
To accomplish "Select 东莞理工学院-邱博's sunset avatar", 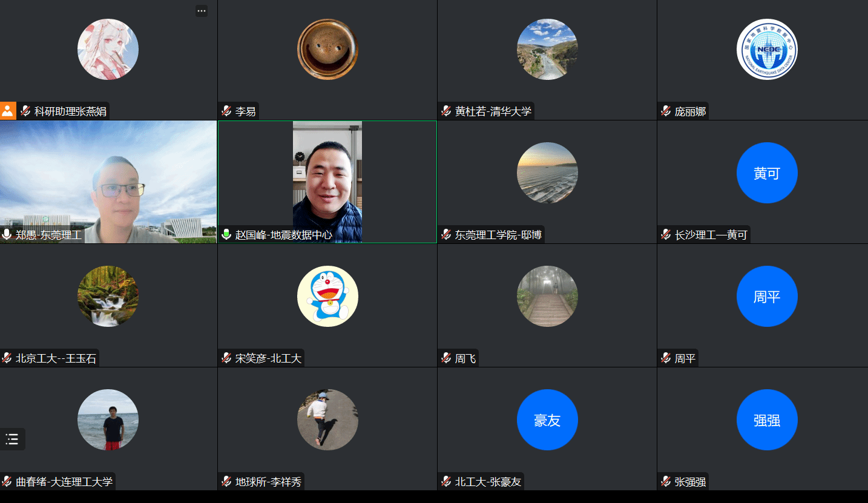I will click(x=547, y=173).
